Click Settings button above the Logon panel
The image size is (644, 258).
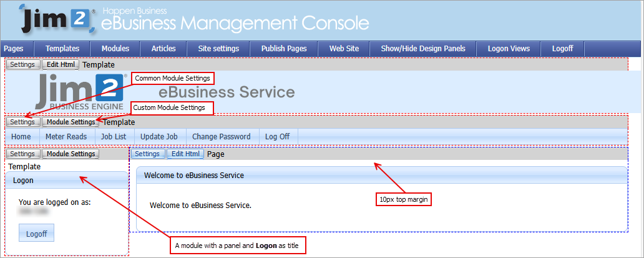(22, 154)
